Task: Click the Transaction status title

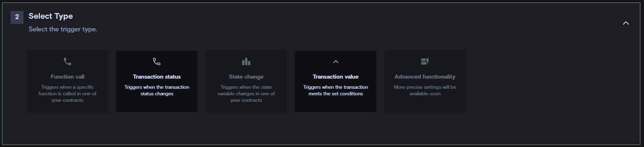Action: (x=157, y=77)
